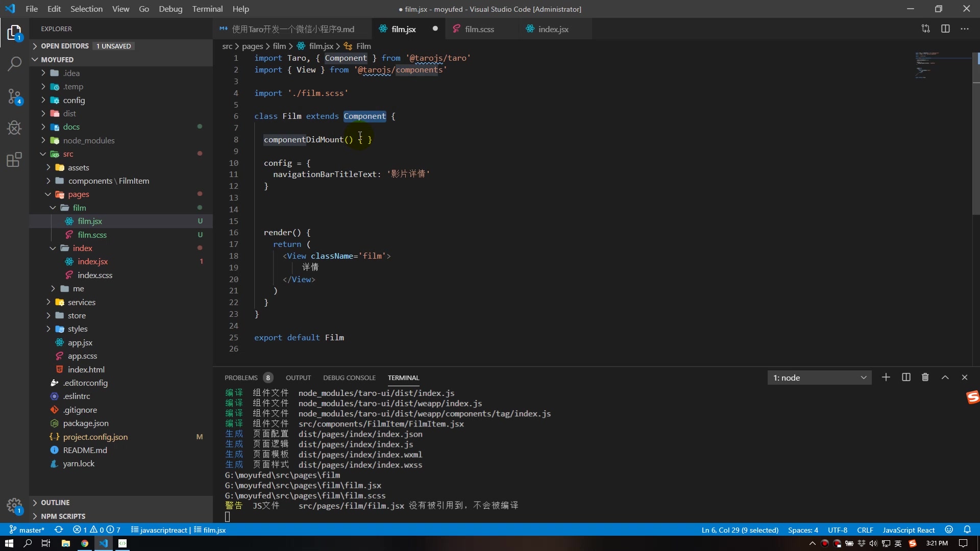
Task: Click the Source Control icon in sidebar
Action: (x=15, y=95)
